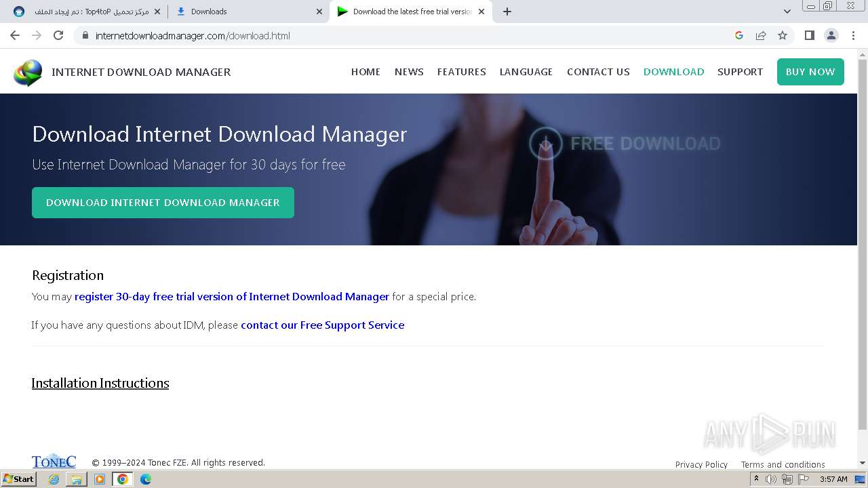This screenshot has height=488, width=868.
Task: Open the SUPPORT menu item
Action: pos(740,72)
